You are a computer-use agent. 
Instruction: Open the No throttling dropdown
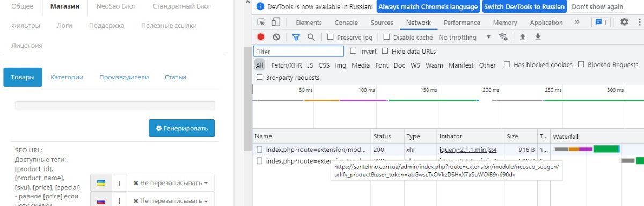point(464,38)
